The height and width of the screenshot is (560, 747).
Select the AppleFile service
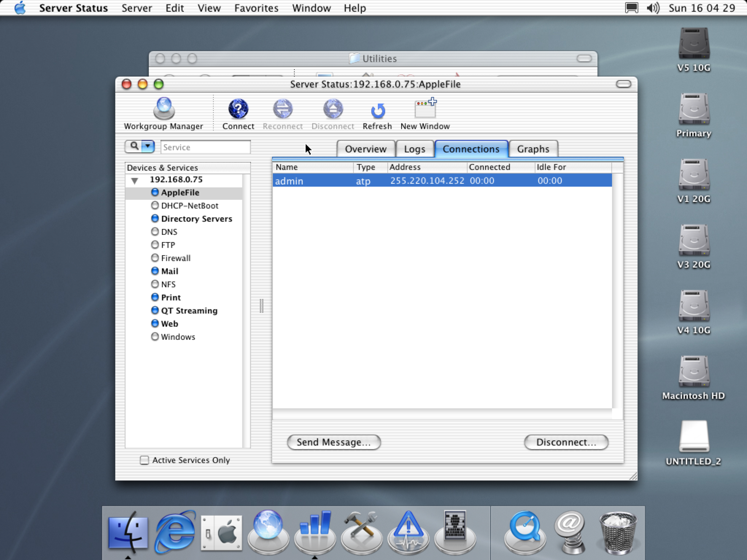(x=184, y=192)
